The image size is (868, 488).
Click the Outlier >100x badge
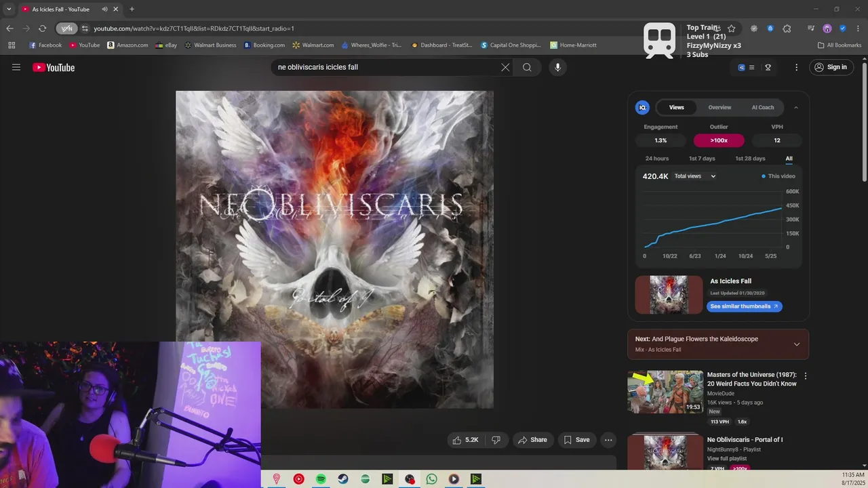pos(719,140)
